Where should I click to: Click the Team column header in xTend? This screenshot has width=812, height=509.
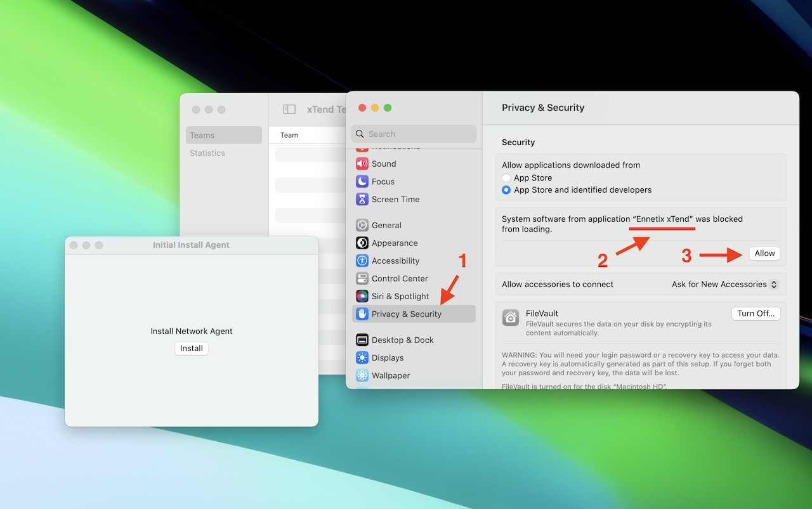click(289, 135)
